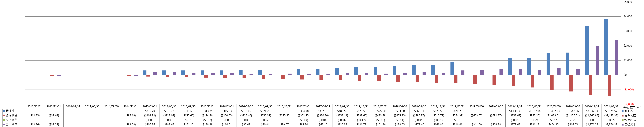Image resolution: width=644 pixels, height=127 pixels.
Task: Click the ($37.28) equity cell
Action: [x=54, y=124]
